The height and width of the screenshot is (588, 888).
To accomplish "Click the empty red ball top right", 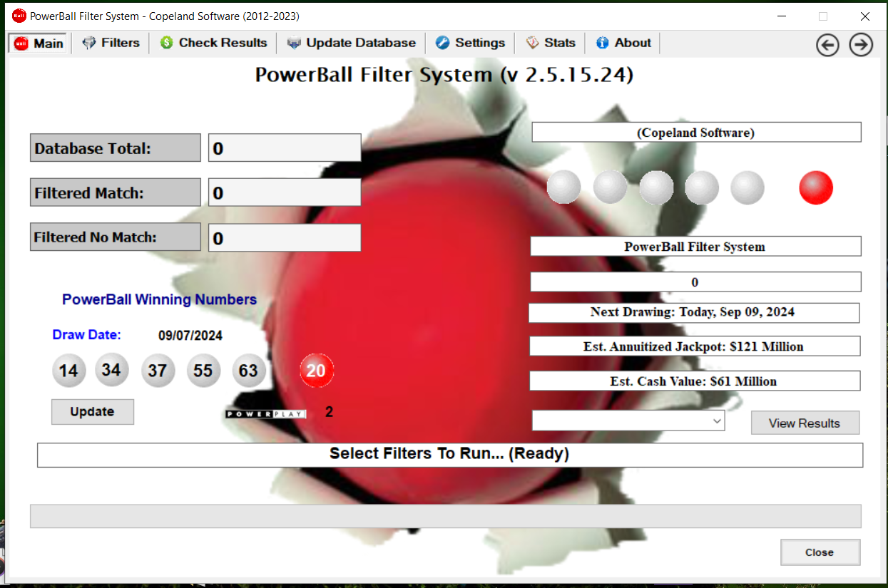I will [816, 188].
